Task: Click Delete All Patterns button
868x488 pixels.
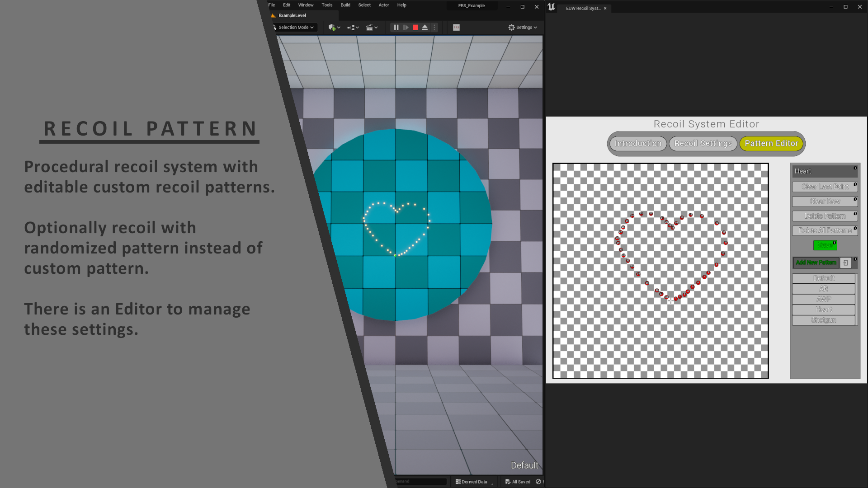Action: tap(824, 230)
